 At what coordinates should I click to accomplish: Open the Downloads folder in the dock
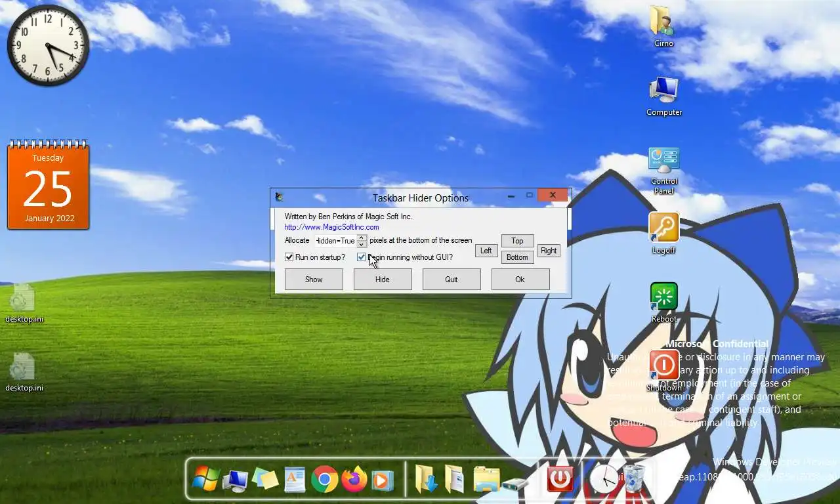(x=427, y=479)
